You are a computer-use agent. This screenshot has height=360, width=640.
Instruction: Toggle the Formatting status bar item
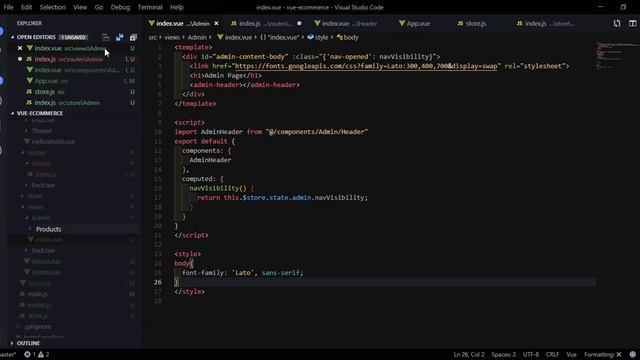coord(602,354)
